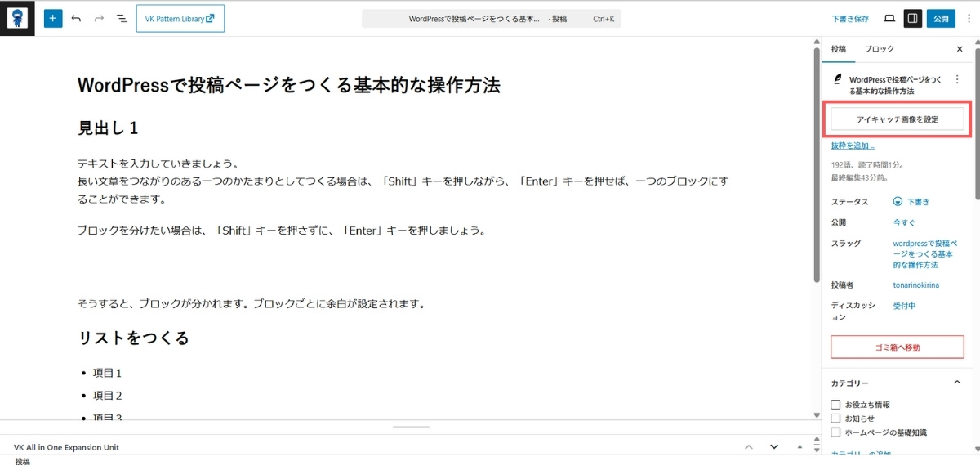
Task: Click the paragraph starting テキストを入力
Action: pyautogui.click(x=403, y=181)
